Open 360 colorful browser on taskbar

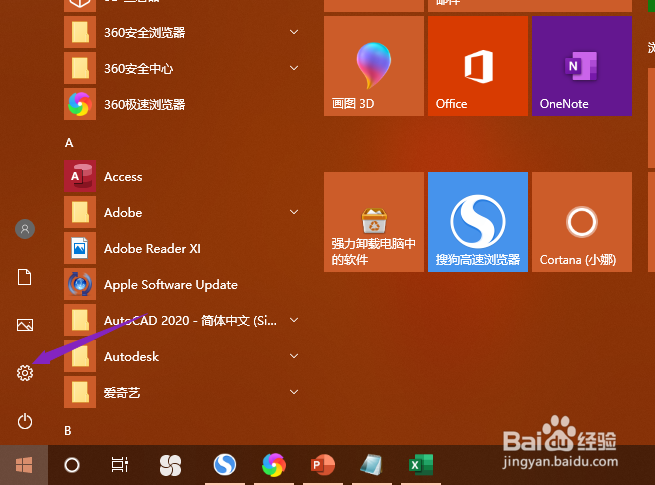point(274,465)
